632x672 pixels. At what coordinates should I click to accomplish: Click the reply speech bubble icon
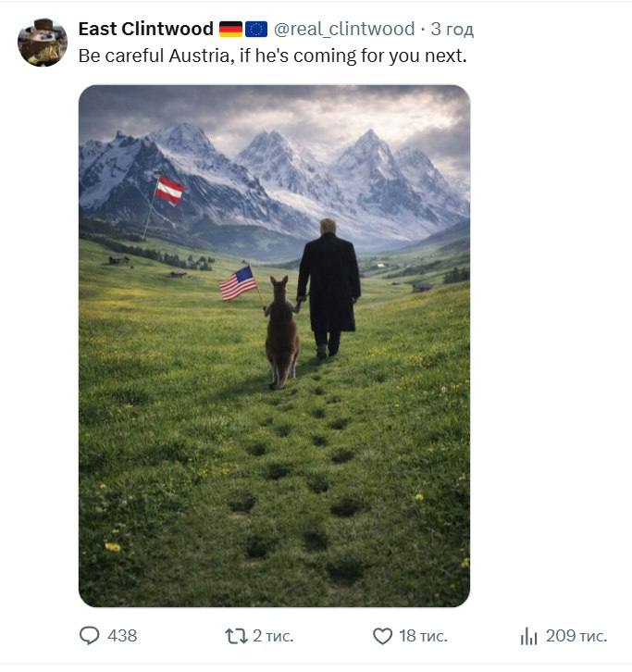90,636
